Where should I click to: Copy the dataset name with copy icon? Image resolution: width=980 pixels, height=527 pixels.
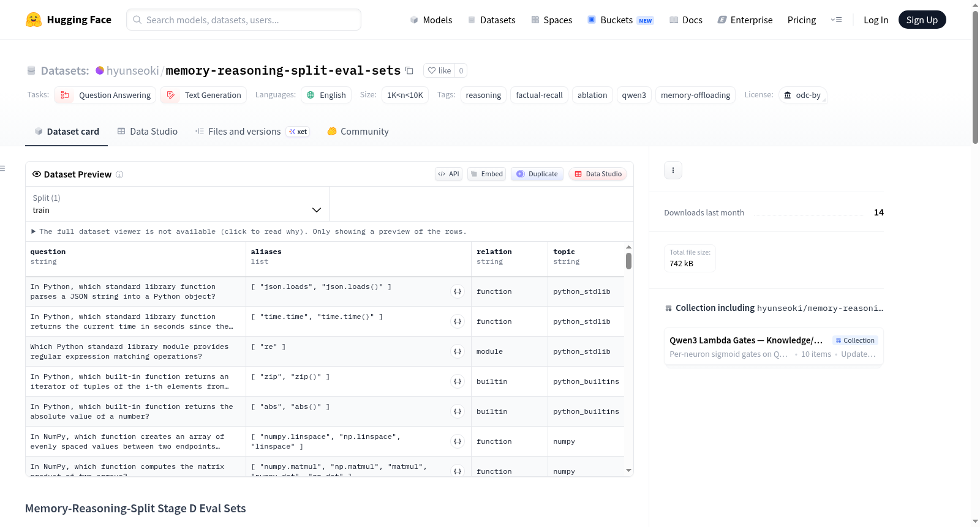410,70
